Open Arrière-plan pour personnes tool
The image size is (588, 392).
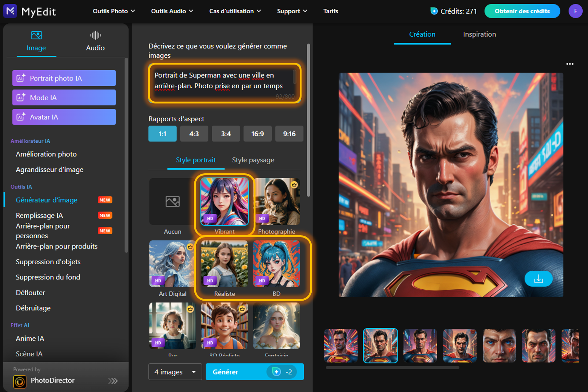[43, 231]
